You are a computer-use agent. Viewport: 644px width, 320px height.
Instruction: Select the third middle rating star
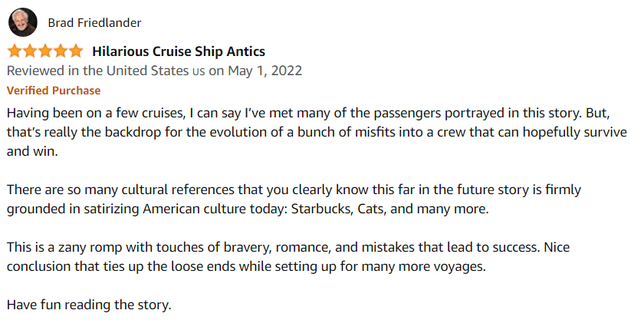[x=44, y=51]
